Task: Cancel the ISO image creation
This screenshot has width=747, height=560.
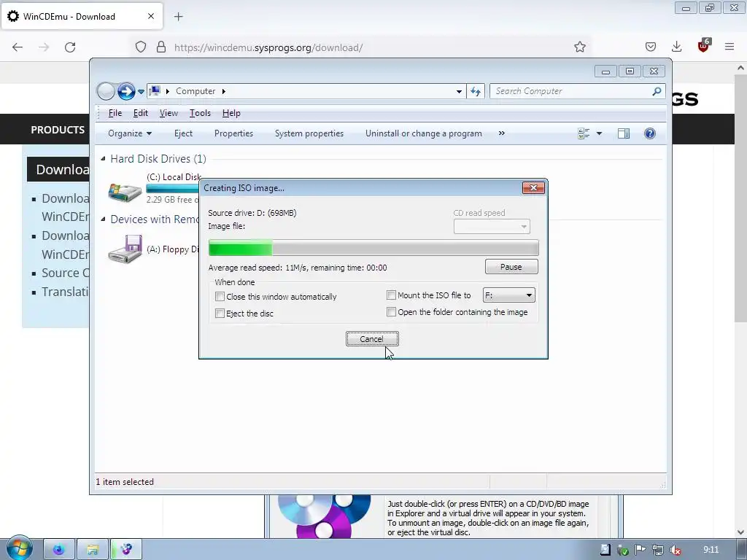Action: coord(371,339)
